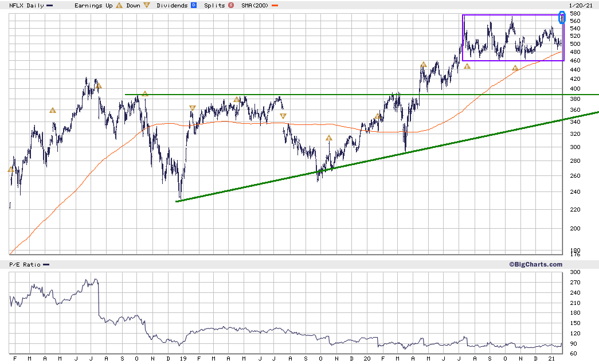The height and width of the screenshot is (364, 599).
Task: Click the 90 P/E axis label
Action: coord(573,344)
